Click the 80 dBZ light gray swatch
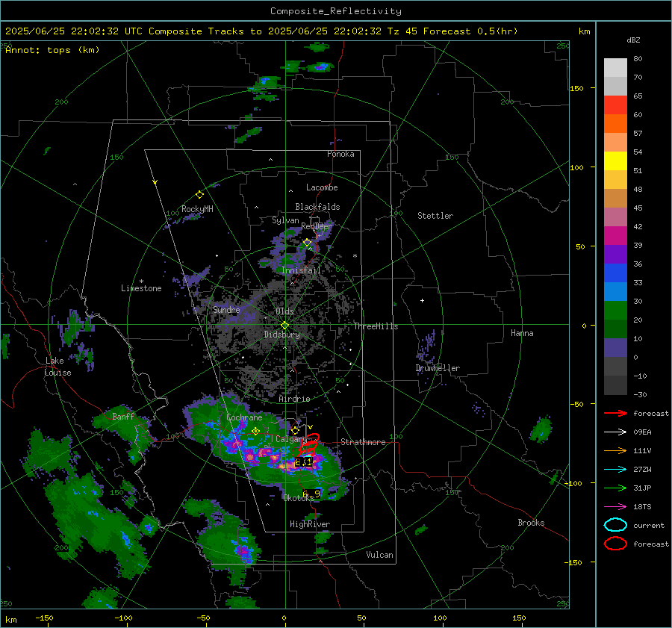 click(615, 68)
